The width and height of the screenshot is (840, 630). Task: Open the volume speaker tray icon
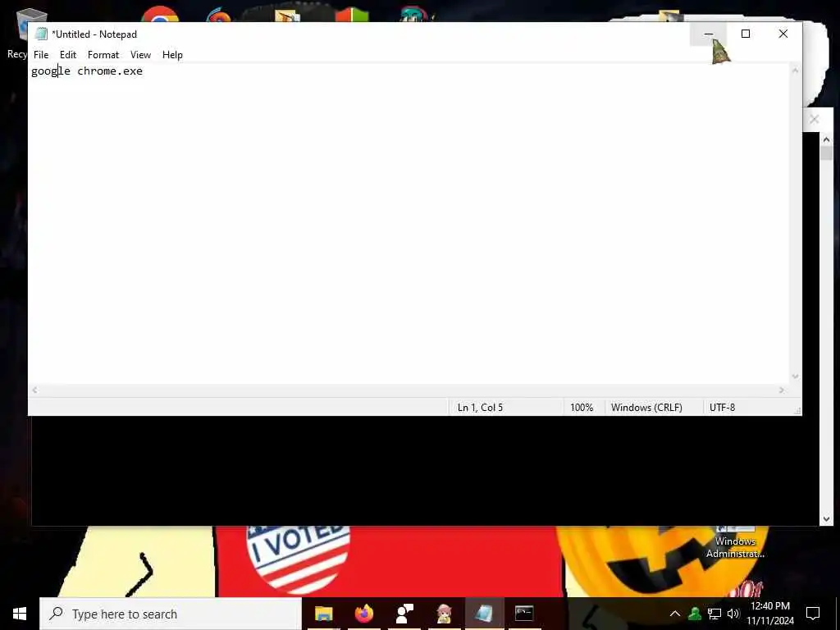click(733, 614)
